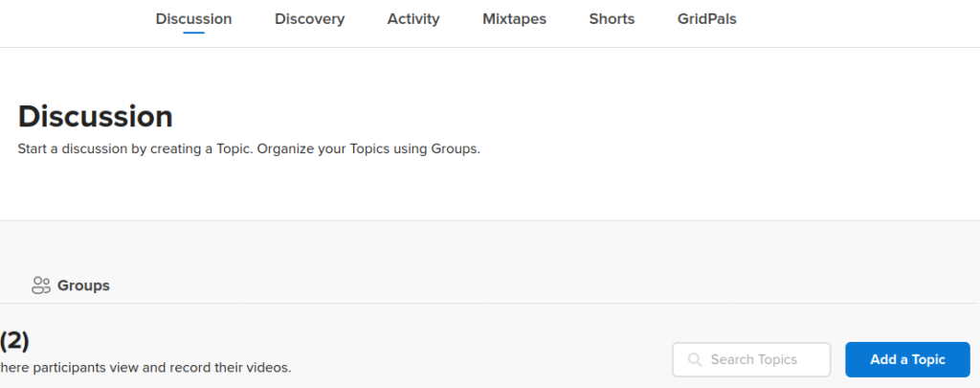Open the Mixtapes tab
Screen dimensions: 980x388
(514, 19)
